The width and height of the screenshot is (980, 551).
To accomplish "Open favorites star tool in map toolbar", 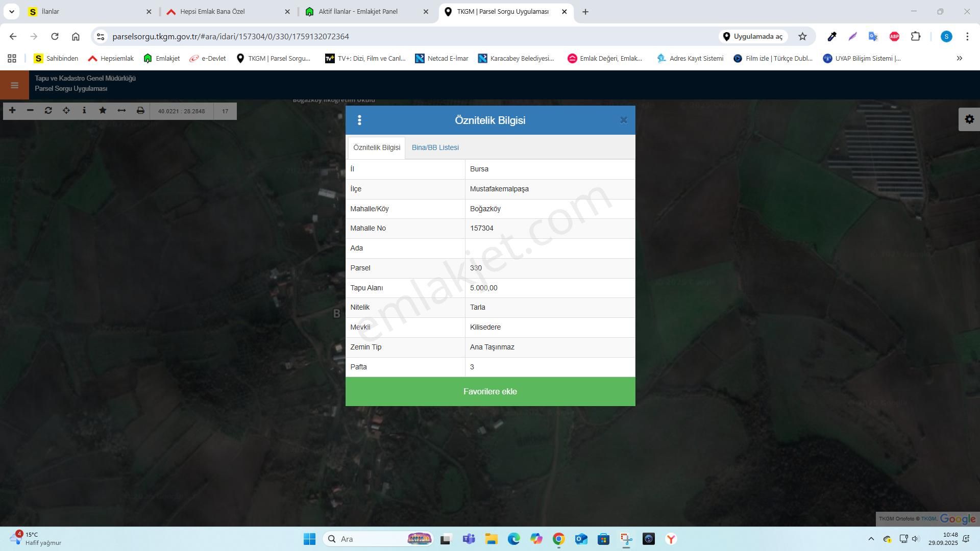I will (103, 111).
